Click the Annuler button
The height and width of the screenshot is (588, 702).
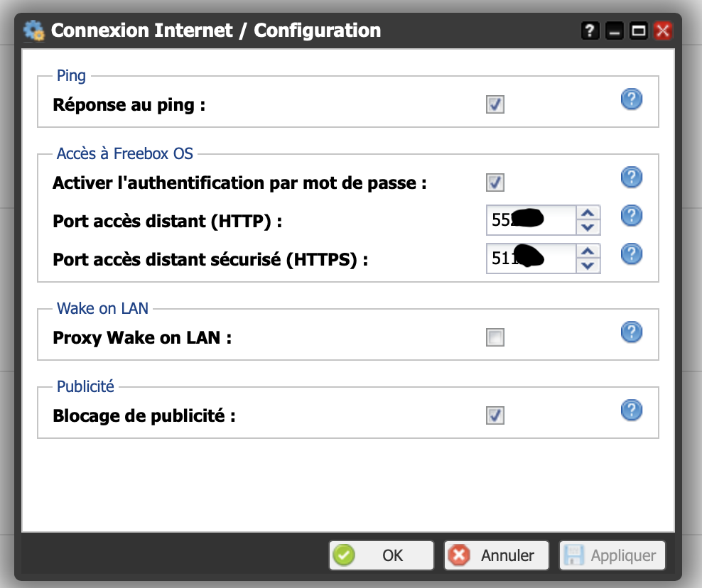[x=497, y=555]
